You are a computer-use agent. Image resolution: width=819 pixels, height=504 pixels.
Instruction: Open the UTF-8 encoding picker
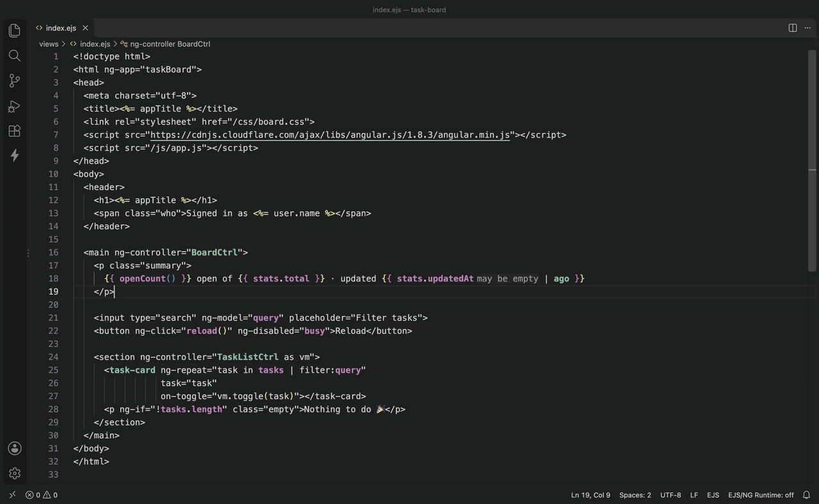click(x=671, y=495)
